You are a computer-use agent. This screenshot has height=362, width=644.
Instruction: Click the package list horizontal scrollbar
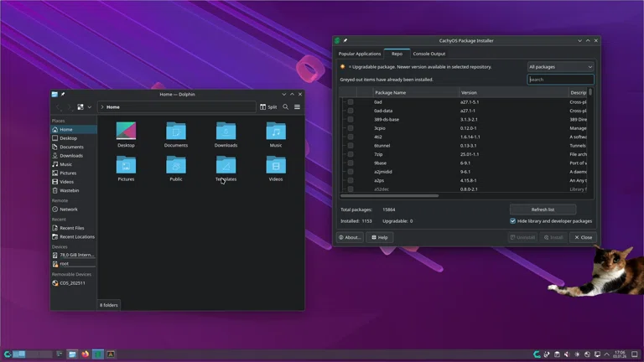(389, 196)
